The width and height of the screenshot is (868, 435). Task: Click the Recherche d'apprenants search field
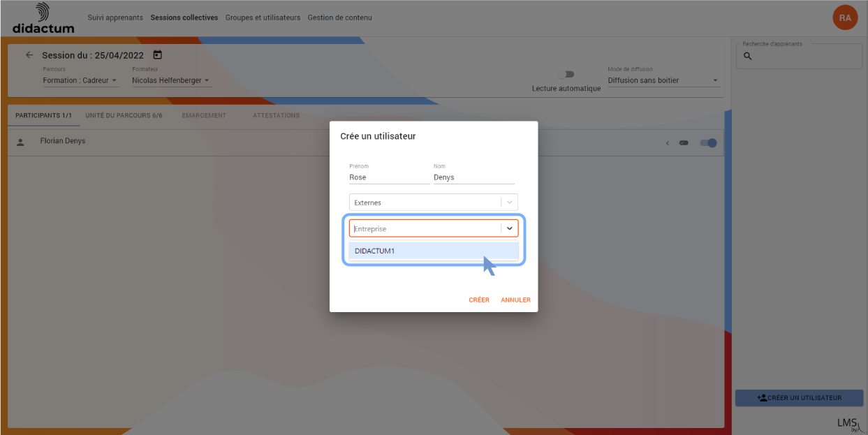coord(799,56)
